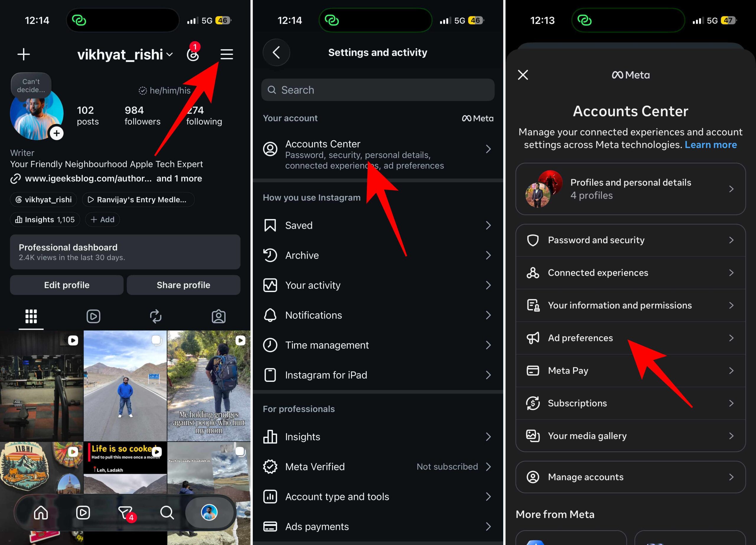Open Search in the bottom navigation bar
The width and height of the screenshot is (756, 545).
pyautogui.click(x=167, y=512)
